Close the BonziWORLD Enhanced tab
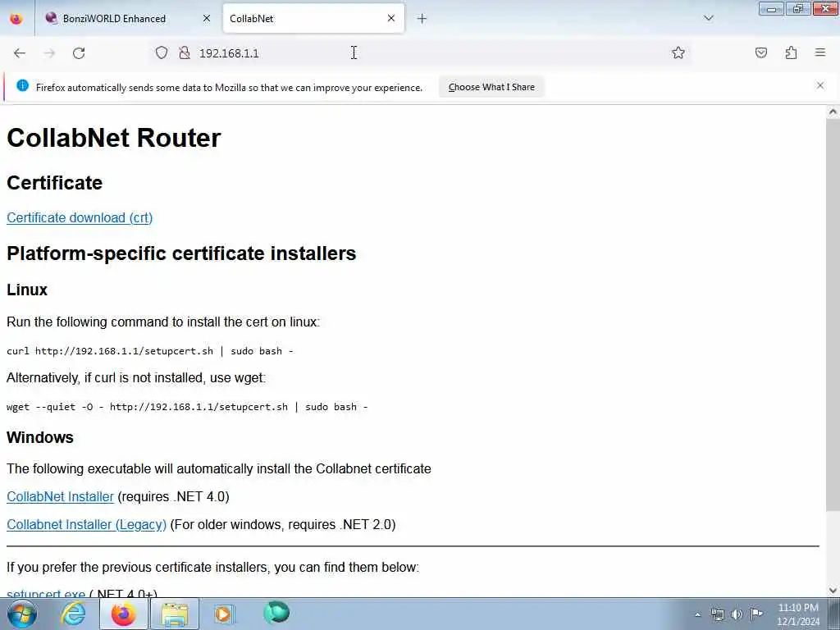 (206, 18)
